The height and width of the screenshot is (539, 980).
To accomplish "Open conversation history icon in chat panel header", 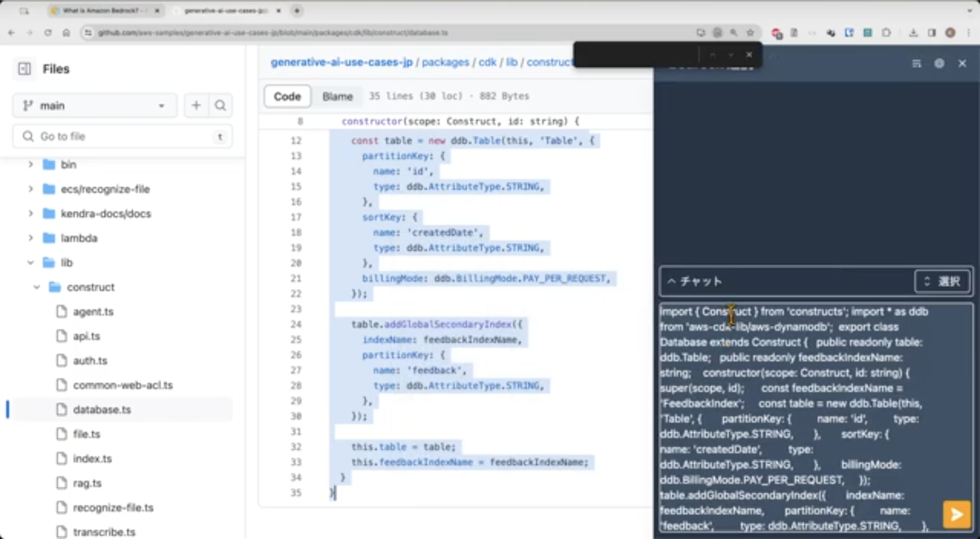I will point(917,63).
